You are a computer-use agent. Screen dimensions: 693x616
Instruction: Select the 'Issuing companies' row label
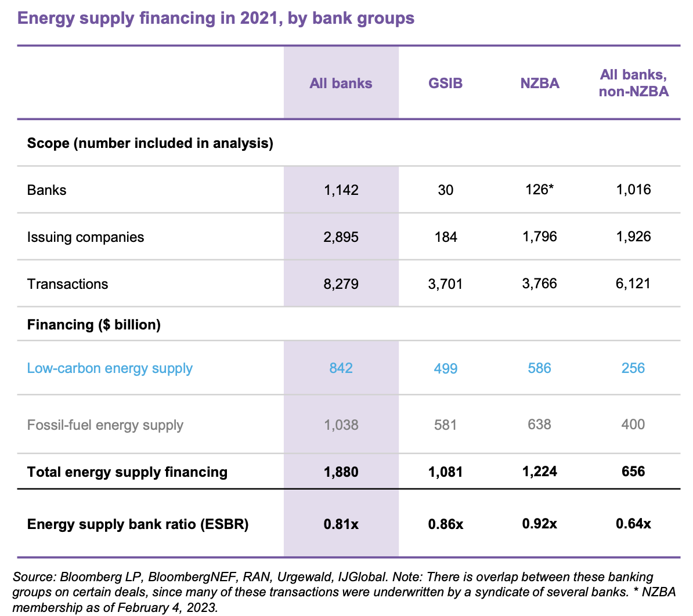pyautogui.click(x=85, y=237)
